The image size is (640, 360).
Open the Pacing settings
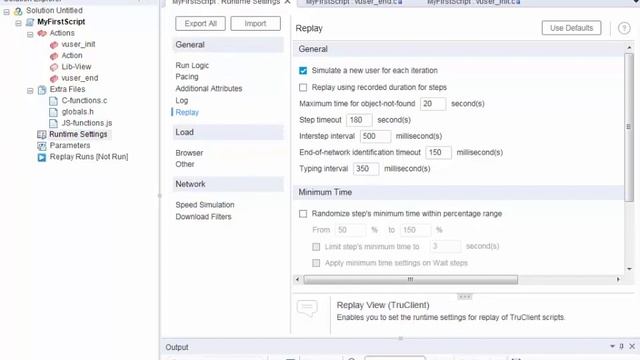click(x=187, y=77)
